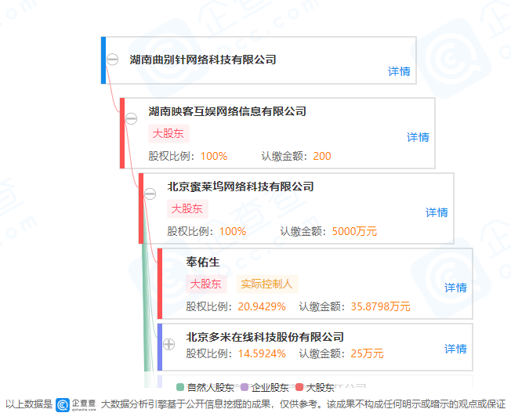Open 详情 link for 奉佑生
Image resolution: width=511 pixels, height=420 pixels.
(x=455, y=288)
